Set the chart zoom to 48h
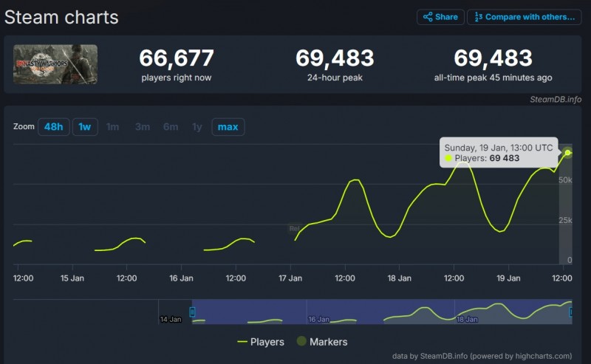 coord(53,127)
